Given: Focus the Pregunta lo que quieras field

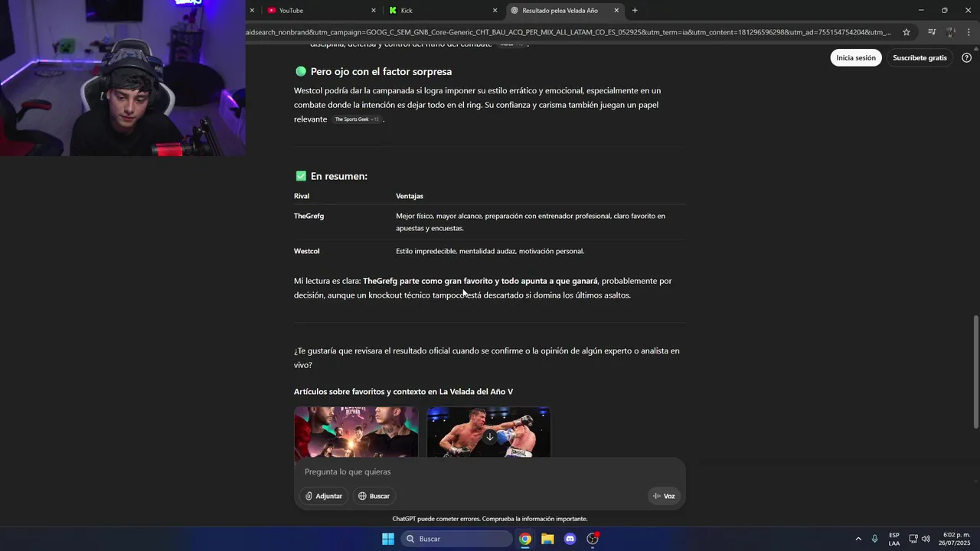Looking at the screenshot, I should pos(489,471).
